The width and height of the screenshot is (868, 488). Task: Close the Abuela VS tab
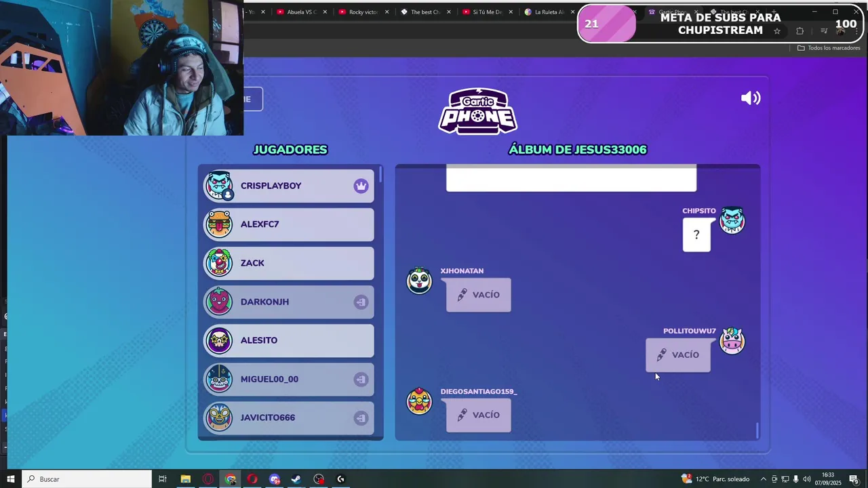click(x=325, y=12)
